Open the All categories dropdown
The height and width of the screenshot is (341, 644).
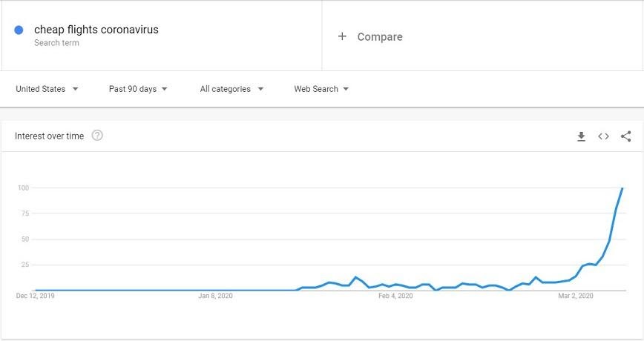click(x=231, y=89)
